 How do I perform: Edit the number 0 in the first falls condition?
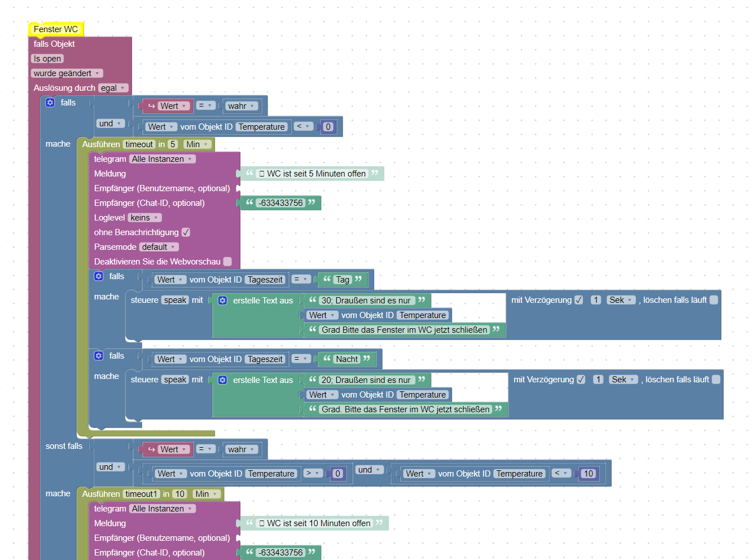(x=328, y=127)
